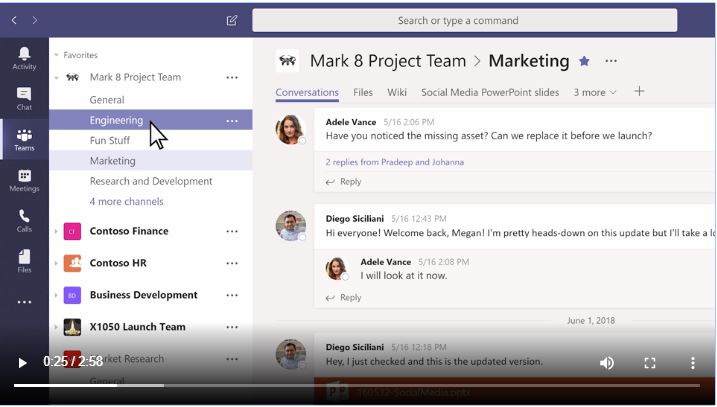Open channel header more options ellipsis

(611, 61)
